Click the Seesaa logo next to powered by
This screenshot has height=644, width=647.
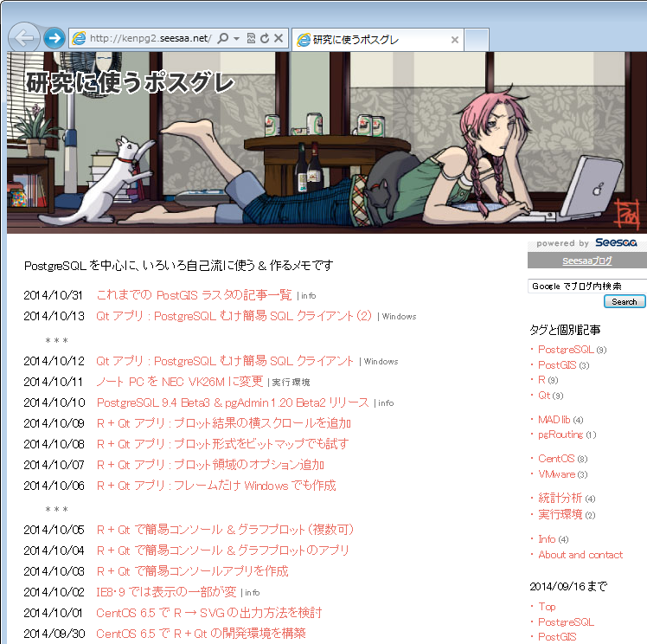616,242
